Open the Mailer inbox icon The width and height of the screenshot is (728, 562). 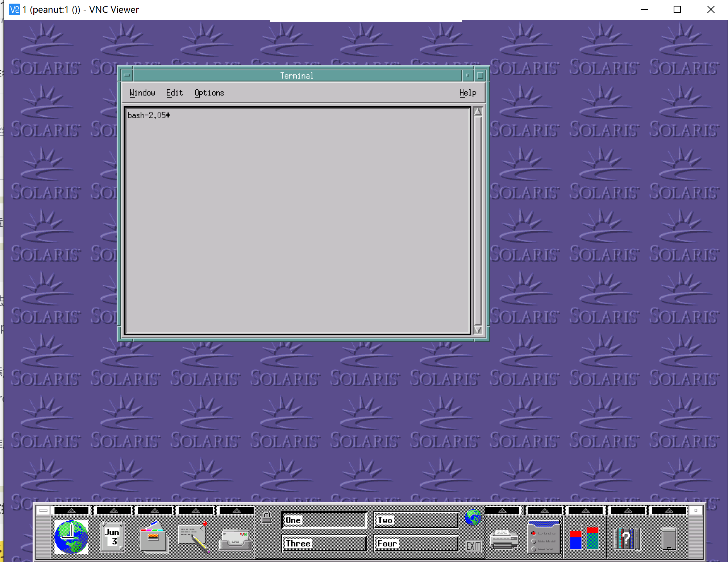(x=235, y=539)
